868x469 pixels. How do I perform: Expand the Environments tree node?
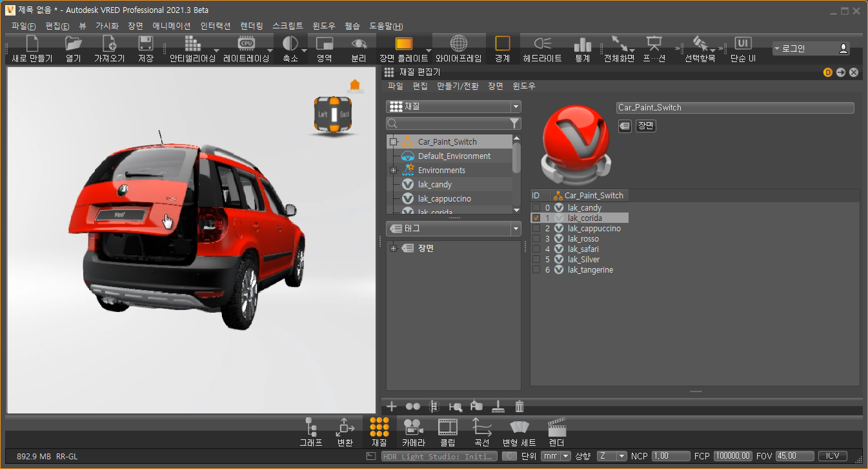coord(393,171)
